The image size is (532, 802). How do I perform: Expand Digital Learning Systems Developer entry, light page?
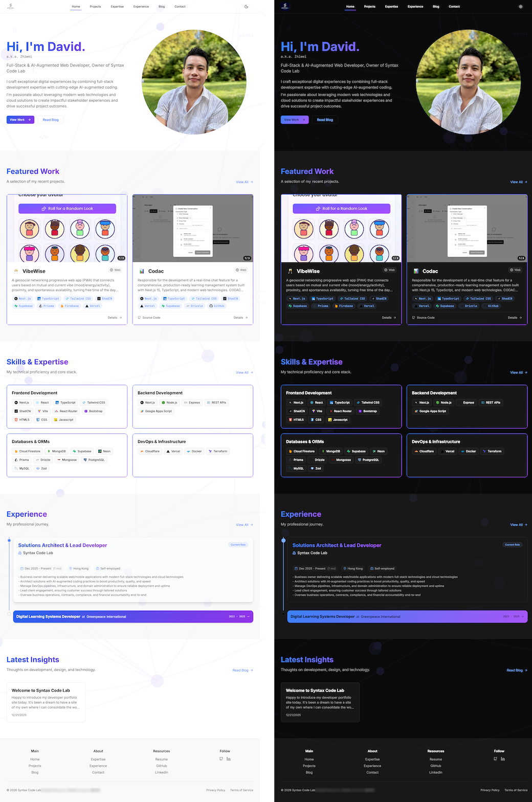(x=133, y=616)
